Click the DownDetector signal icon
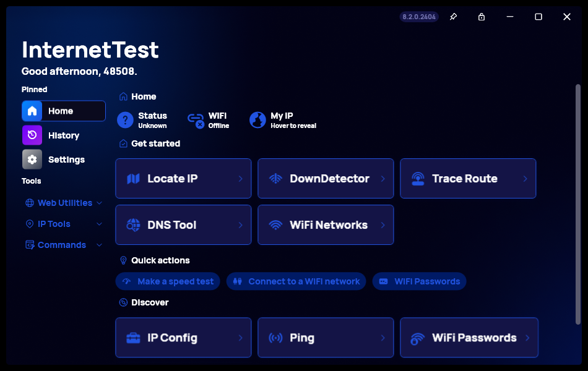Screen dimensions: 588x371 click(275, 179)
